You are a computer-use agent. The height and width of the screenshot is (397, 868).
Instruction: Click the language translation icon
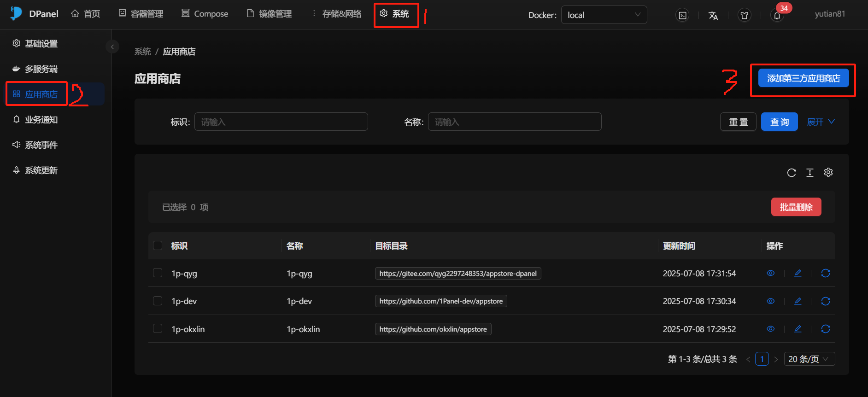713,15
